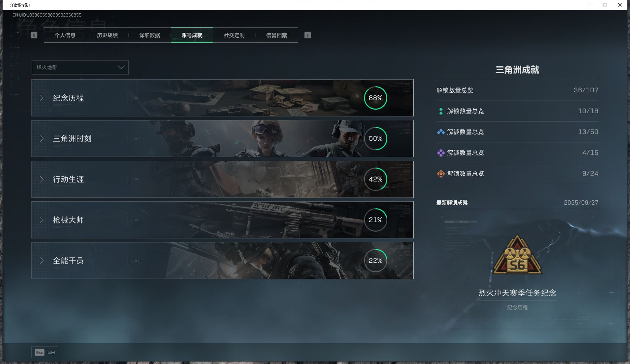Switch to the 历史战绩 tab

tap(107, 35)
